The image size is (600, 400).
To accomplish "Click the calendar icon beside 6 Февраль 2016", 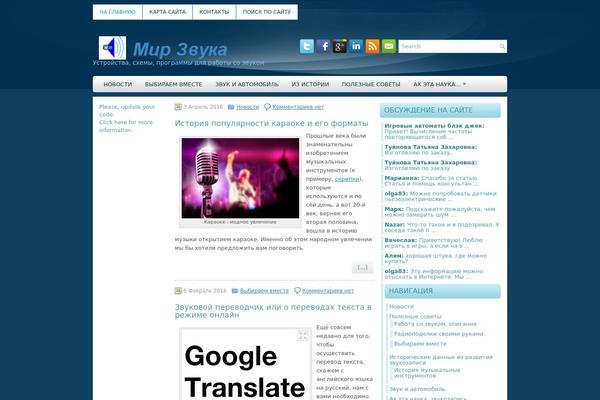I will pyautogui.click(x=178, y=291).
